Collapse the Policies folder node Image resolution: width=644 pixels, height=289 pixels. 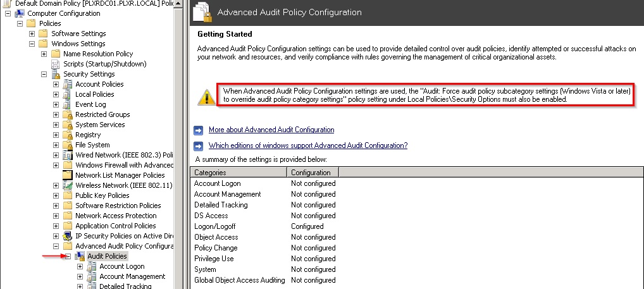[x=20, y=23]
